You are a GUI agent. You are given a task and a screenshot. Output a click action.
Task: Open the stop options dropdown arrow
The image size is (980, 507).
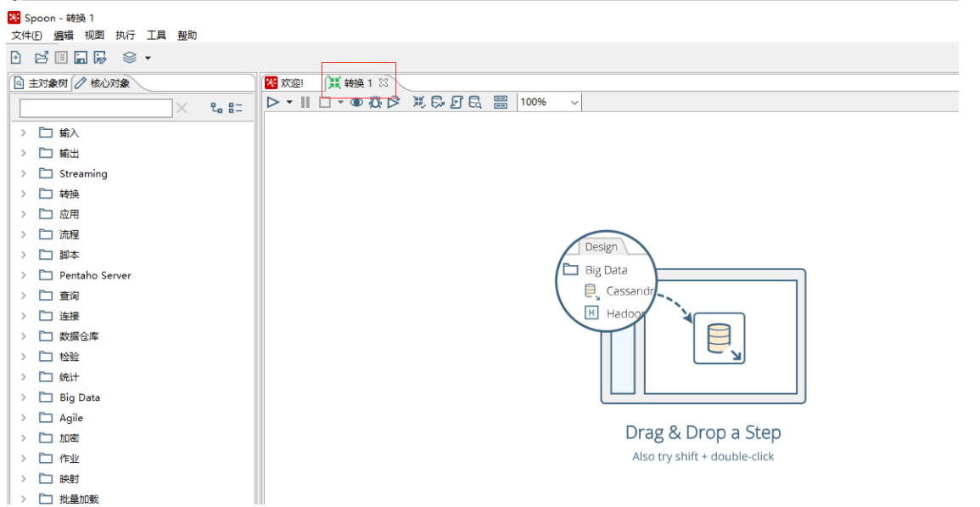tap(340, 102)
